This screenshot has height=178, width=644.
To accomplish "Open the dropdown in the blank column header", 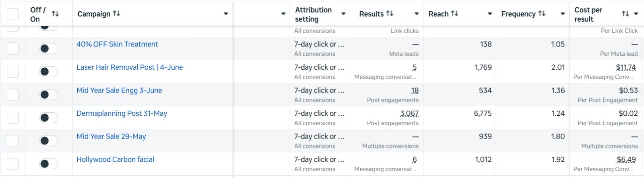I will click(283, 14).
